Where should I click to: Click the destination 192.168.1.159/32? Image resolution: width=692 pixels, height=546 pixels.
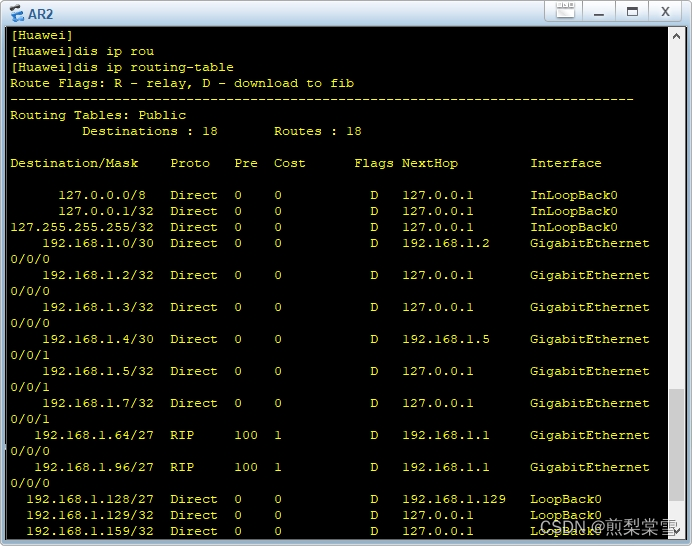(x=90, y=531)
